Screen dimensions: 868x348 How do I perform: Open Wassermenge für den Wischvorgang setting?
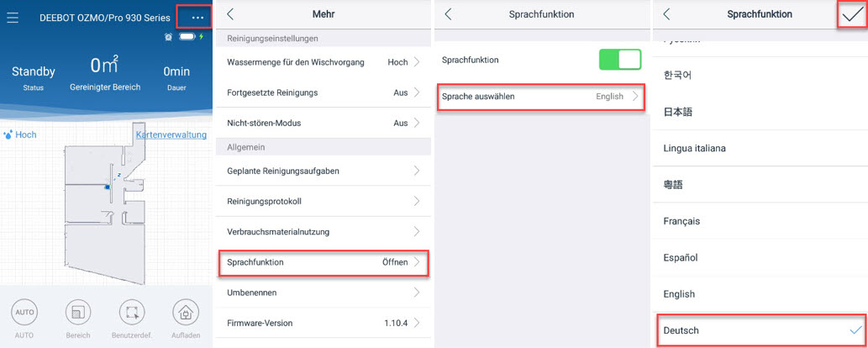[322, 62]
